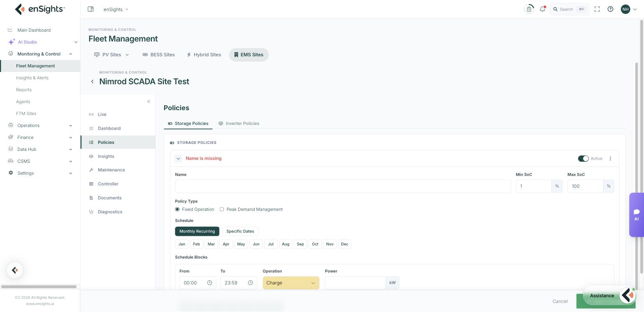Toggle the Dec month chip
644x312 pixels.
point(345,244)
